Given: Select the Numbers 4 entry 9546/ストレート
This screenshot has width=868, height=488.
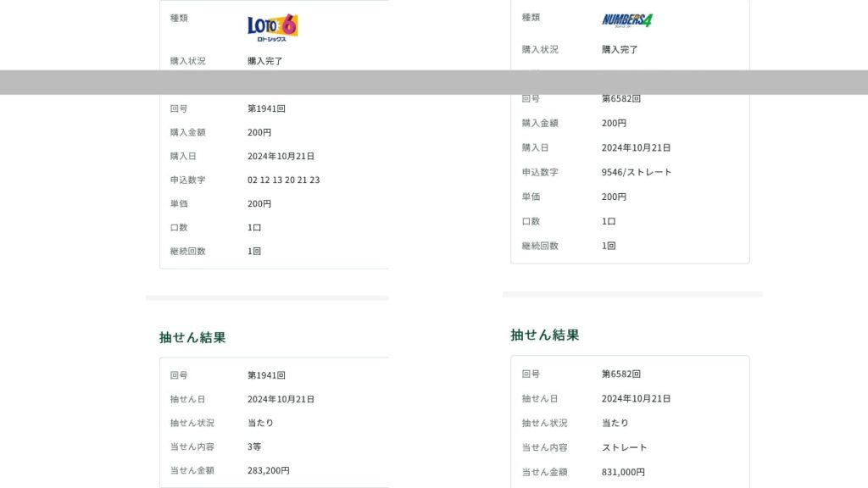Looking at the screenshot, I should (636, 172).
